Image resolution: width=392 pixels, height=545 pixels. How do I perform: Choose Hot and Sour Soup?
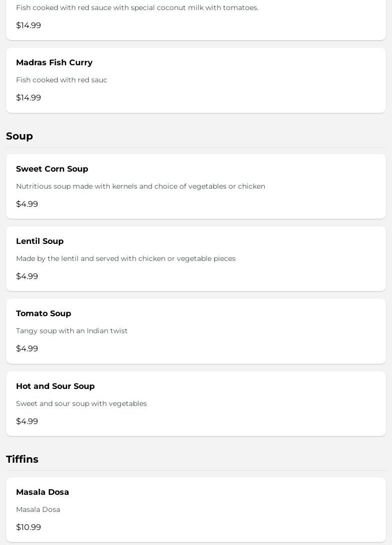click(x=55, y=386)
